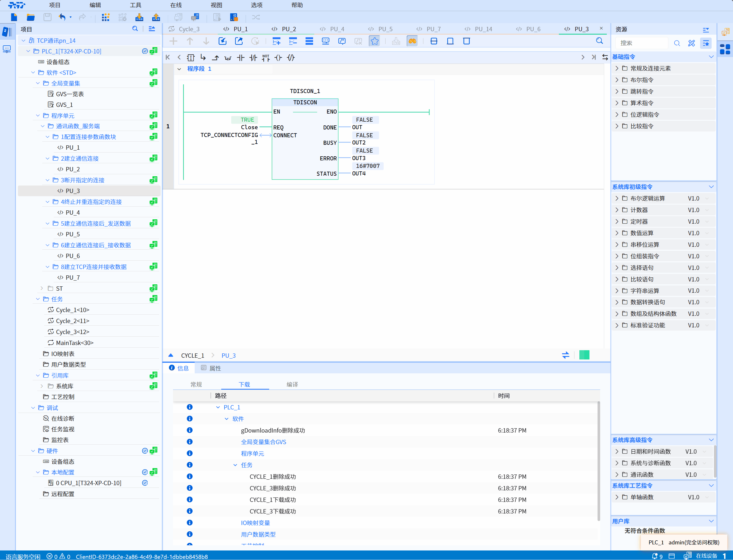Click the editor search magnifier icon

tap(599, 41)
